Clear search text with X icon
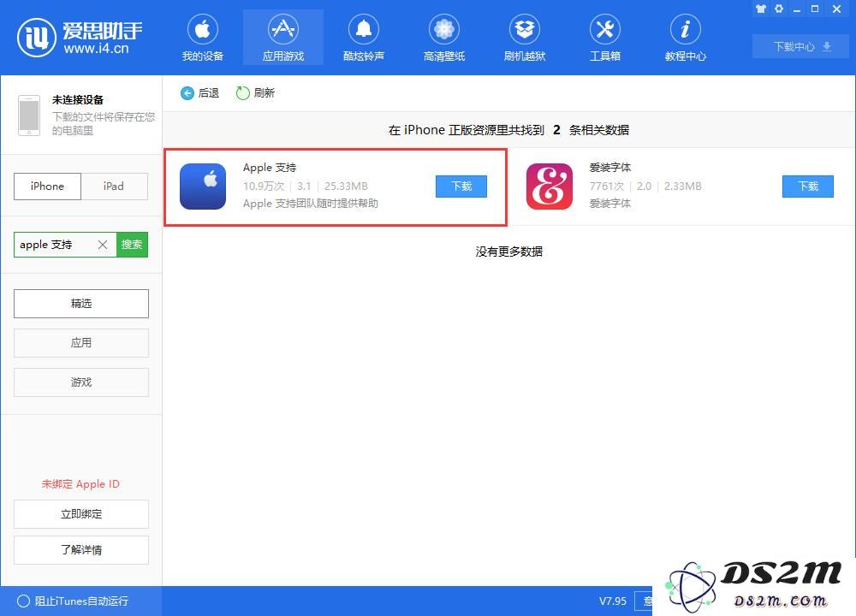This screenshot has width=856, height=616. pos(103,245)
